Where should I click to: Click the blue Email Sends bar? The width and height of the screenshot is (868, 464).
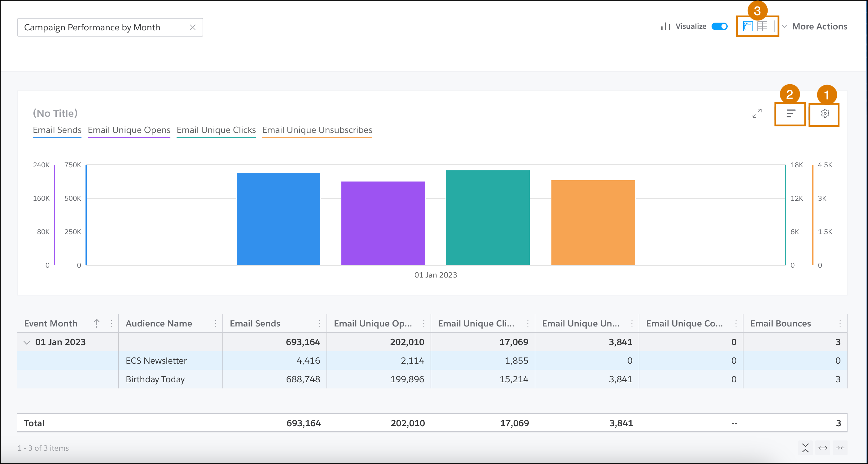coord(278,219)
